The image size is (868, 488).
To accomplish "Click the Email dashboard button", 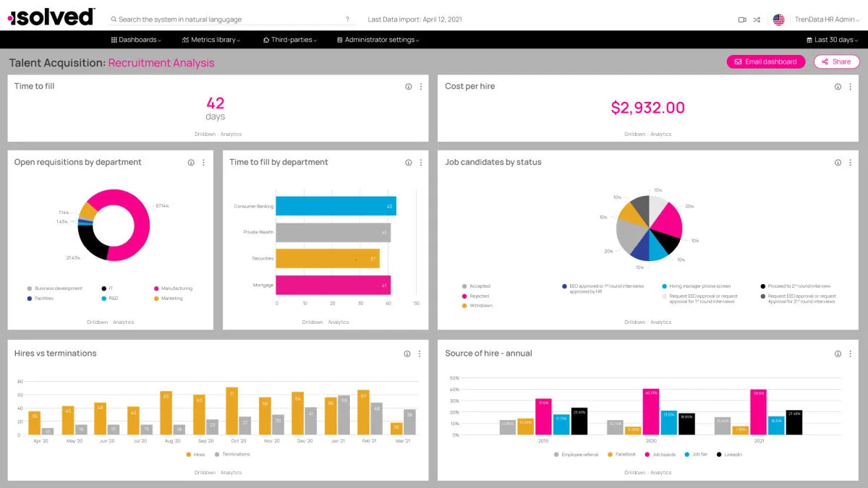I will click(766, 62).
